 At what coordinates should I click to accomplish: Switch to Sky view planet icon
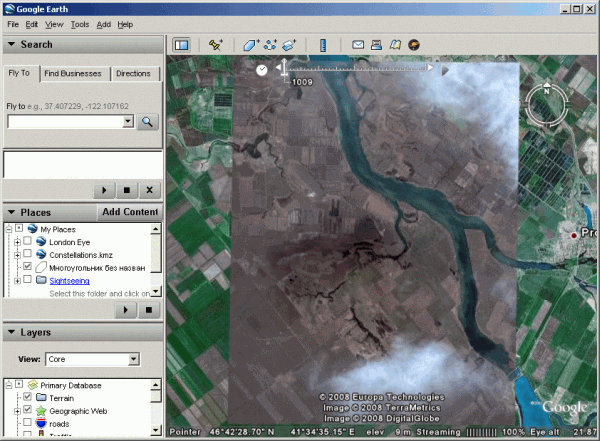tap(414, 45)
